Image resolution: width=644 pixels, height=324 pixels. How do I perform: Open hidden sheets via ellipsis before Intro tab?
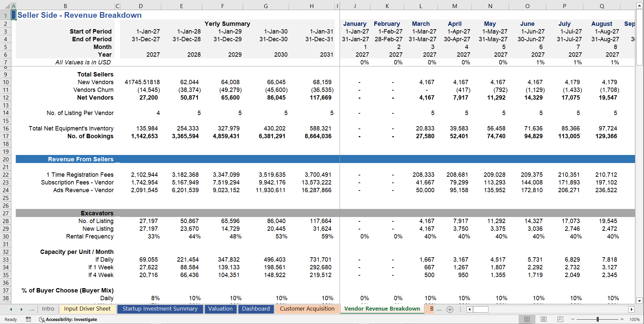(32, 309)
